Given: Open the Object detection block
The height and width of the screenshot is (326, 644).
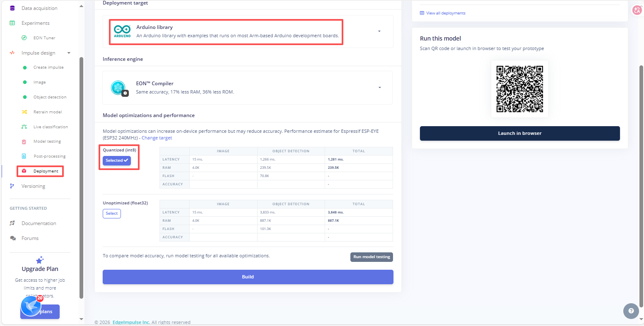Looking at the screenshot, I should tap(50, 97).
